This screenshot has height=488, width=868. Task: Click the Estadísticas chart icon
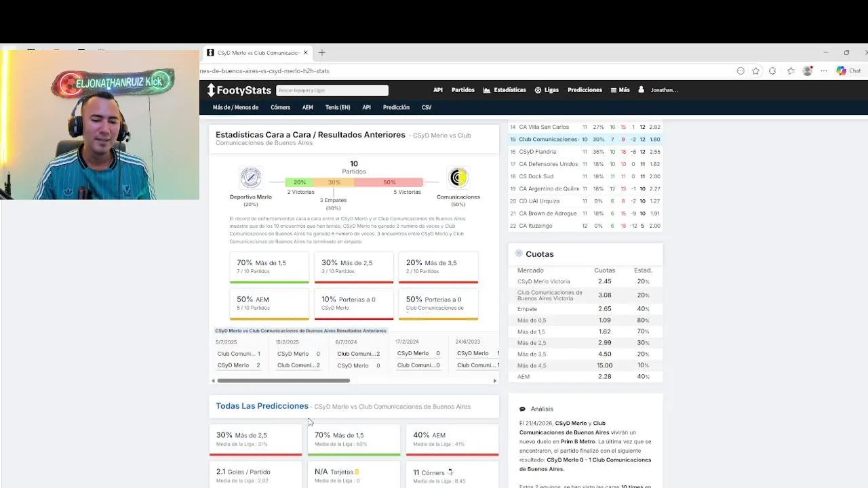tap(486, 90)
